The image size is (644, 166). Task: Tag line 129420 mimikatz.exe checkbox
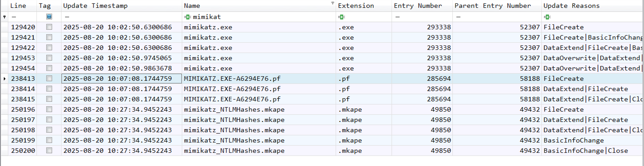49,27
